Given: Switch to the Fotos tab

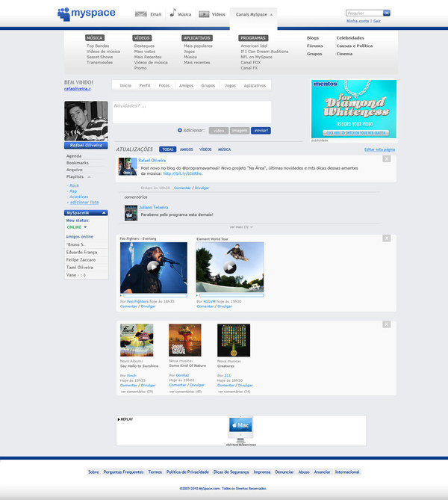Looking at the screenshot, I should pyautogui.click(x=164, y=85).
